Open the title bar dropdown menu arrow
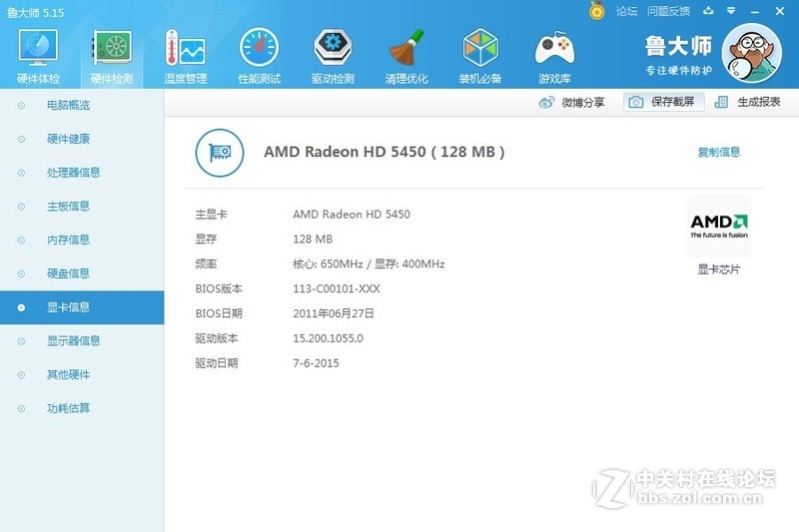The height and width of the screenshot is (532, 799). (731, 11)
